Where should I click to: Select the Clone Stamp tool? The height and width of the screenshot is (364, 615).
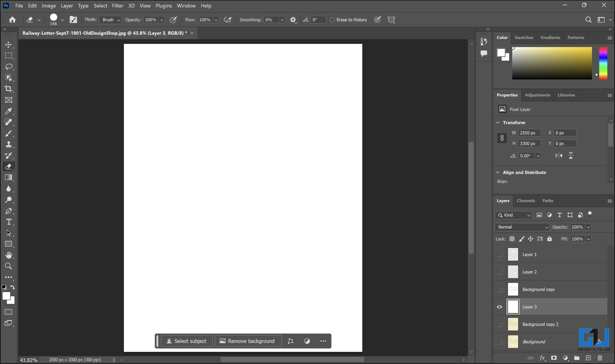pyautogui.click(x=9, y=144)
